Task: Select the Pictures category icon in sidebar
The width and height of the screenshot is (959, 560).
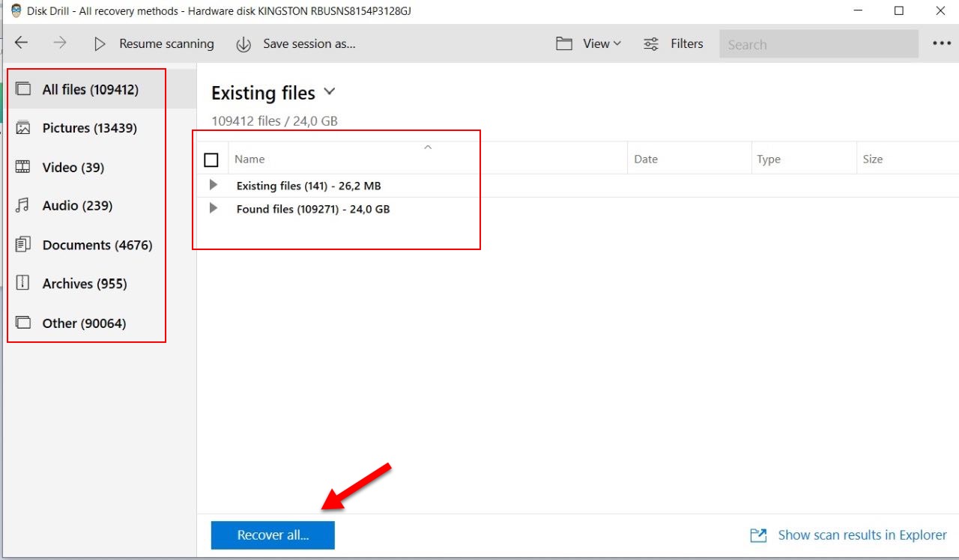Action: 23,128
